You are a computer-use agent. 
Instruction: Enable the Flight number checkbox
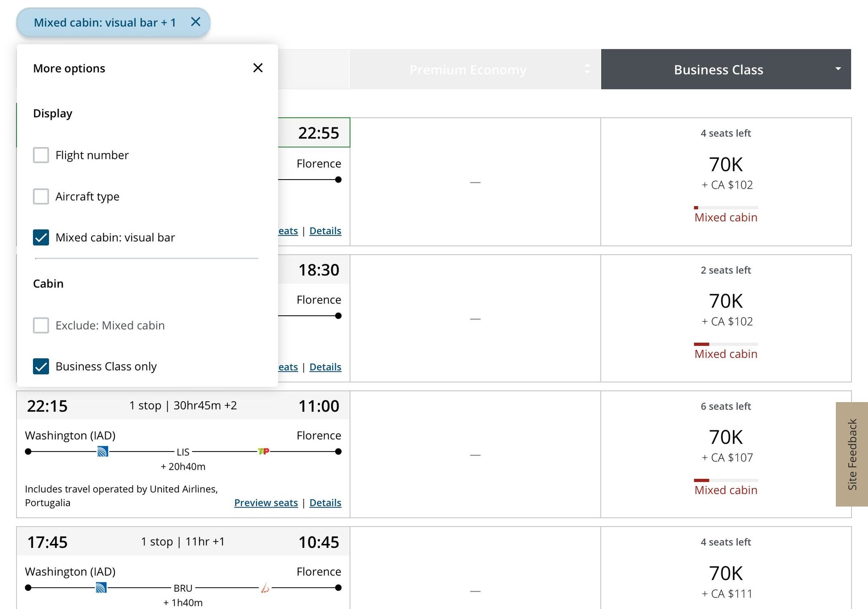pos(41,155)
